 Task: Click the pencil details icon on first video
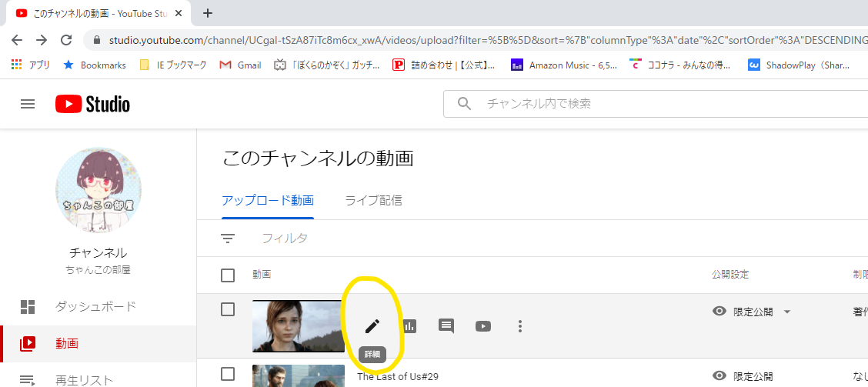(372, 326)
